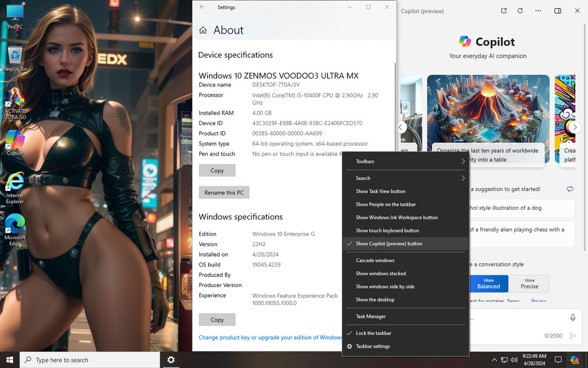Open volcano worldwide activity suggestion card
The height and width of the screenshot is (368, 588).
(488, 120)
